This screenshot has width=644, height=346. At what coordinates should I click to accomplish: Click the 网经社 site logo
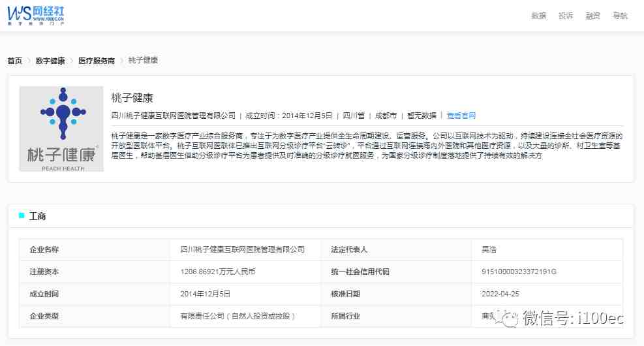pyautogui.click(x=36, y=16)
